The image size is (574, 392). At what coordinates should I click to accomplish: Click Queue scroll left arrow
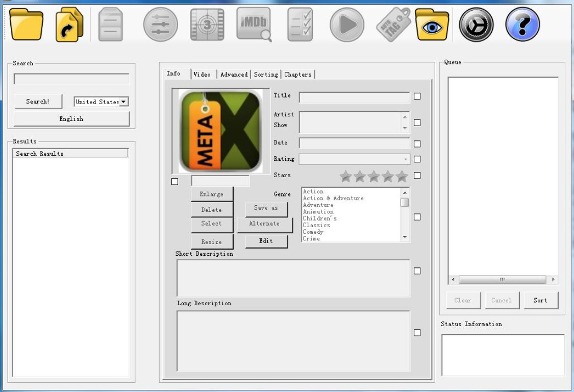pyautogui.click(x=453, y=280)
